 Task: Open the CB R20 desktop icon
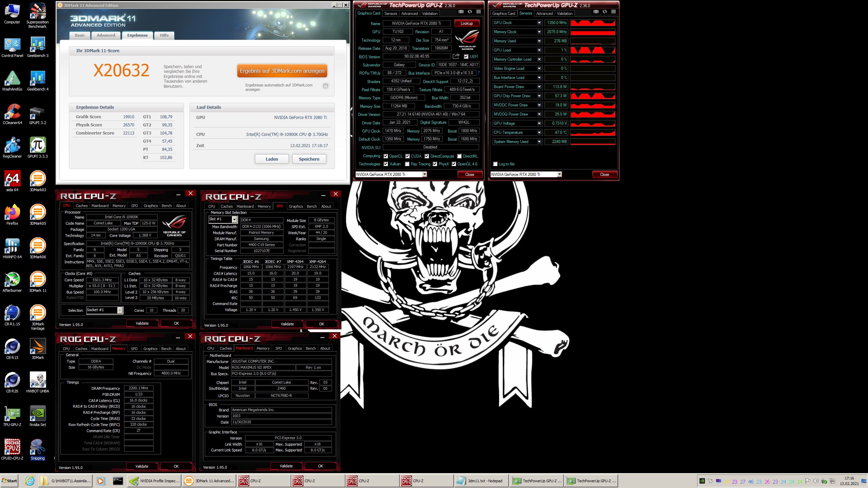coord(12,383)
